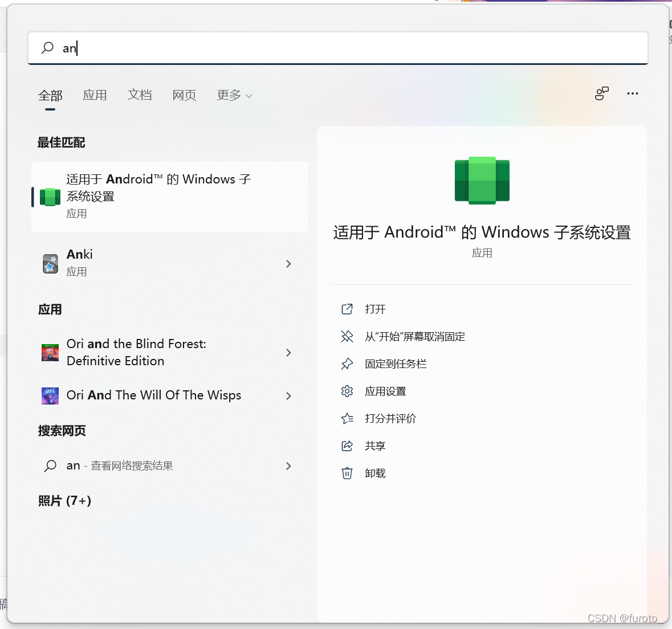Open the 更多 dropdown filter
The image size is (672, 629).
[234, 95]
